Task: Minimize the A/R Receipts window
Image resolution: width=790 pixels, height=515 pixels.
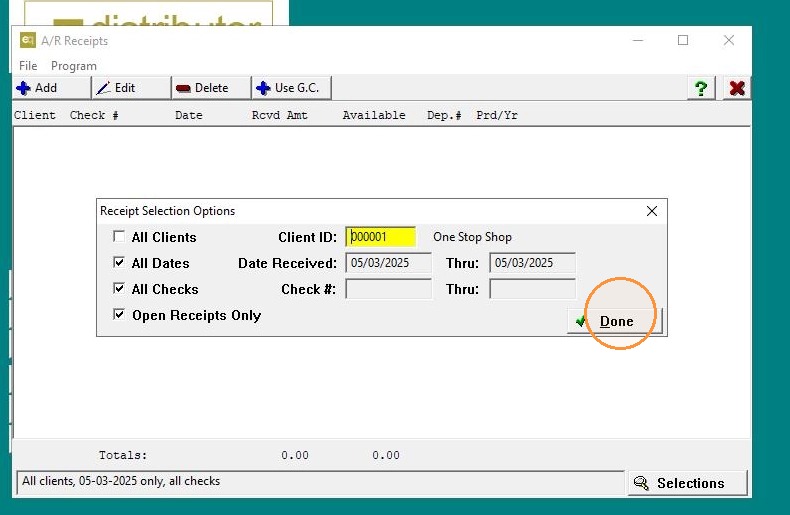Action: pos(638,40)
